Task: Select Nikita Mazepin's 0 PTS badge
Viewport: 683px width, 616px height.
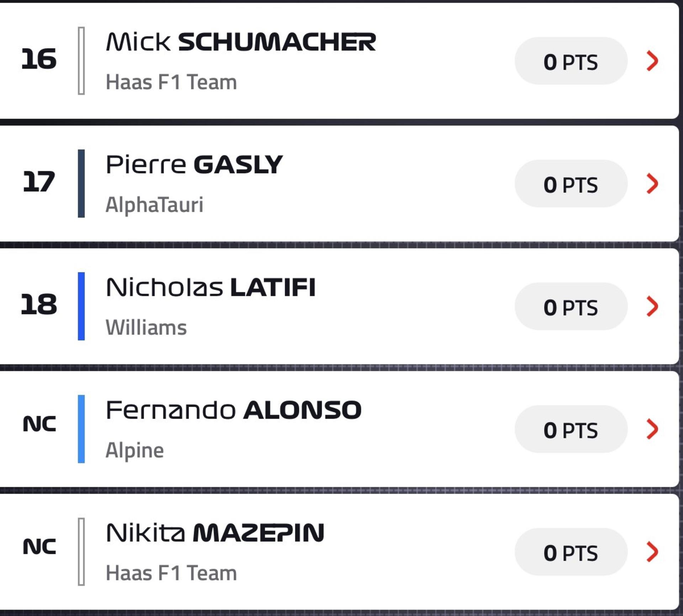Action: tap(571, 552)
